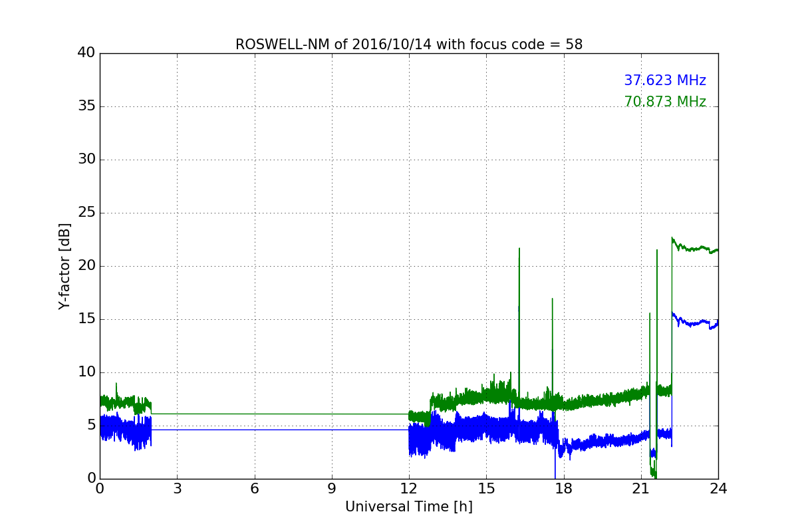Click x-axis tick label 9
798x532 pixels.
pos(332,489)
